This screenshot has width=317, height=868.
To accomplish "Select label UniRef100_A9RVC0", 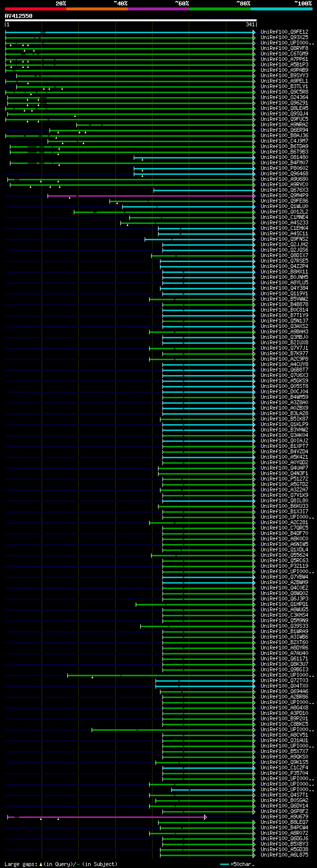I will tap(284, 185).
